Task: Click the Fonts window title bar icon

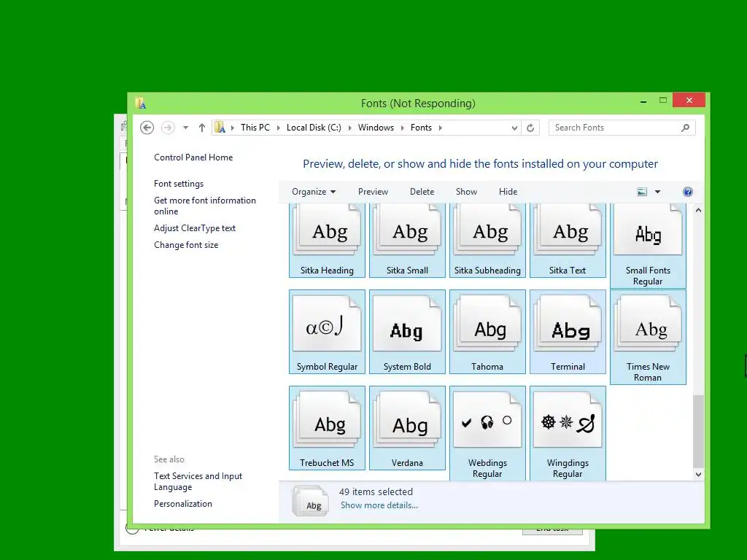Action: point(141,104)
